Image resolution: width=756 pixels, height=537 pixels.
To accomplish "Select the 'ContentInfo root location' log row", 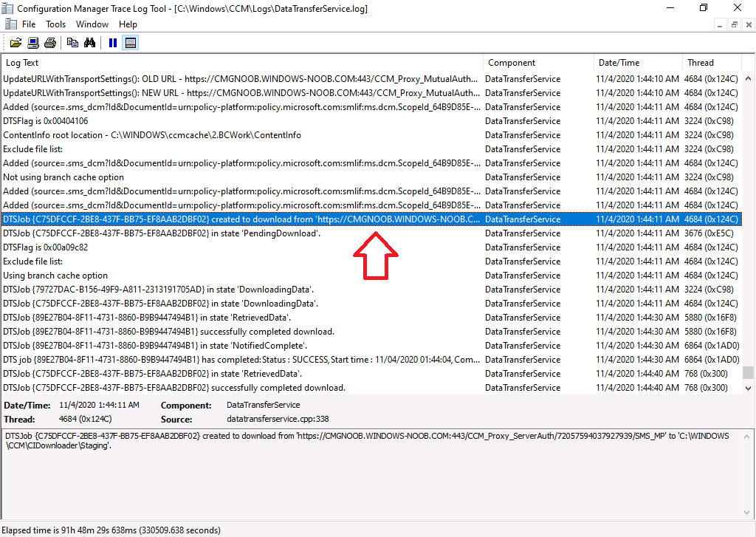I will pos(371,135).
